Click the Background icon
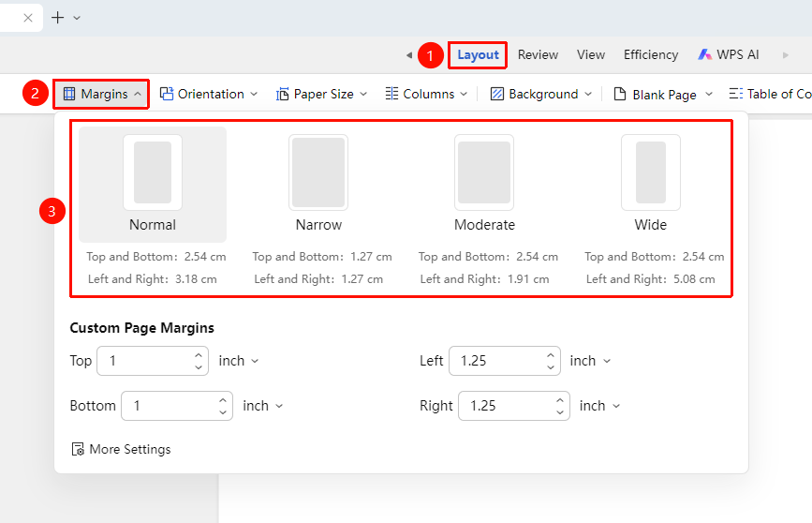The width and height of the screenshot is (812, 523). click(x=497, y=94)
